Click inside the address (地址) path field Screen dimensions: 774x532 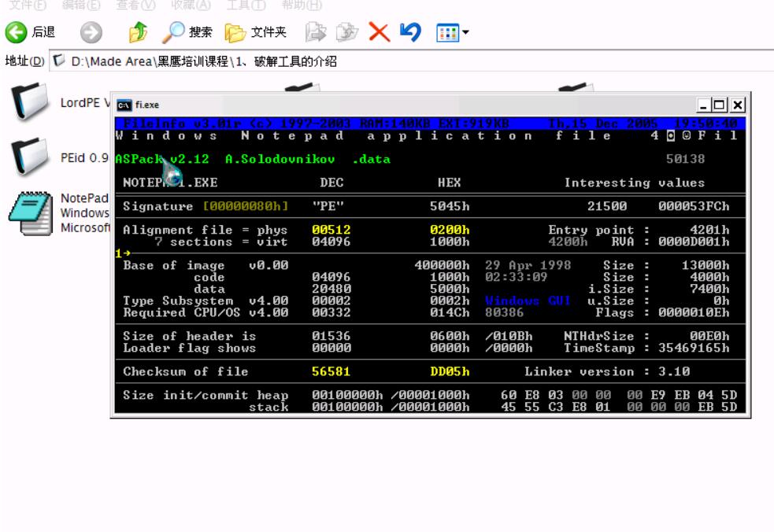coord(394,61)
